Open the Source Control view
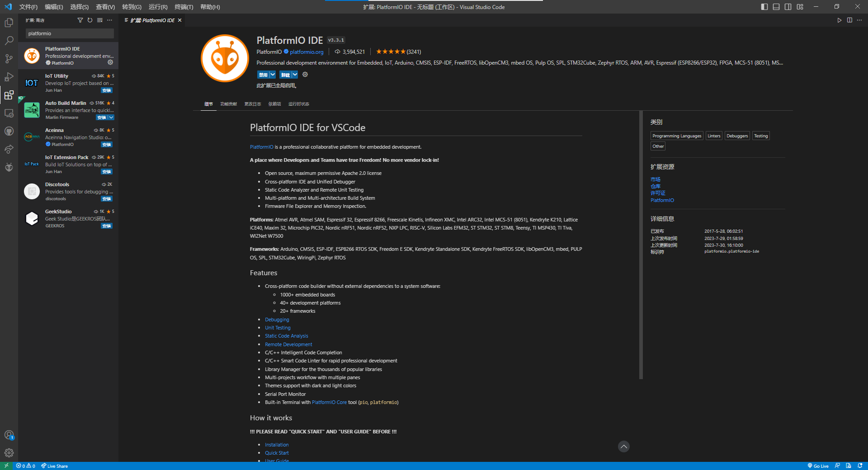The height and width of the screenshot is (470, 868). coord(9,59)
